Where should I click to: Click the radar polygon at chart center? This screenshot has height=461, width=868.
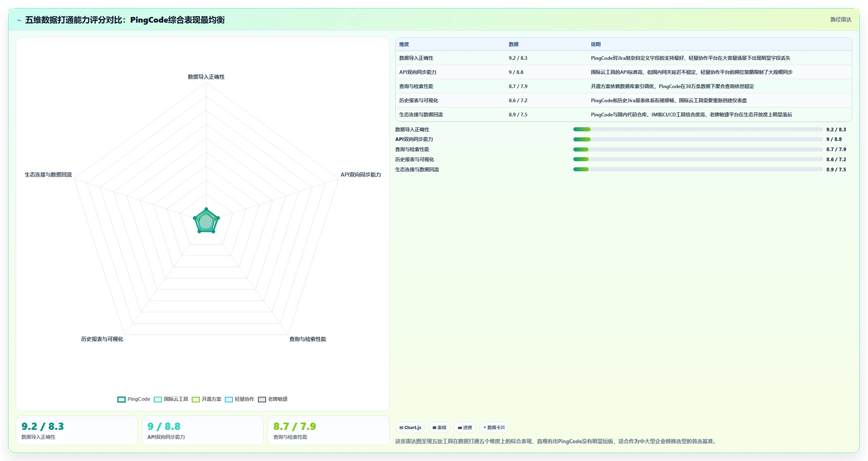tap(206, 221)
